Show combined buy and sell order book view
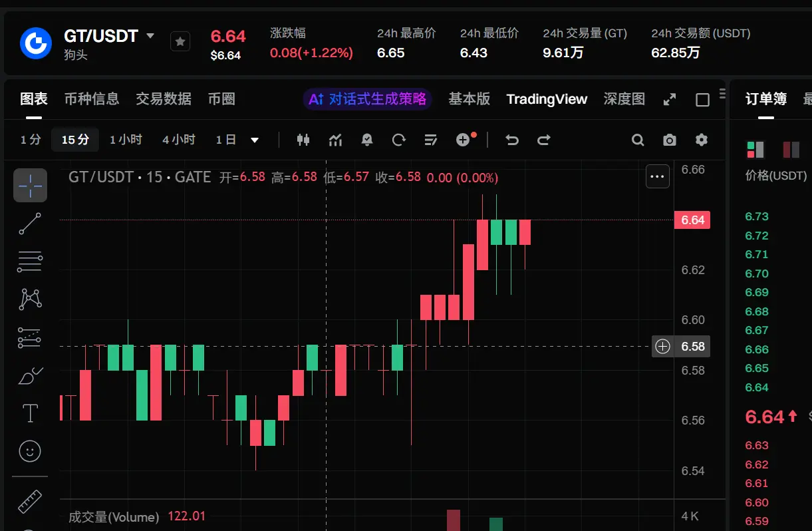812x531 pixels. pyautogui.click(x=755, y=150)
